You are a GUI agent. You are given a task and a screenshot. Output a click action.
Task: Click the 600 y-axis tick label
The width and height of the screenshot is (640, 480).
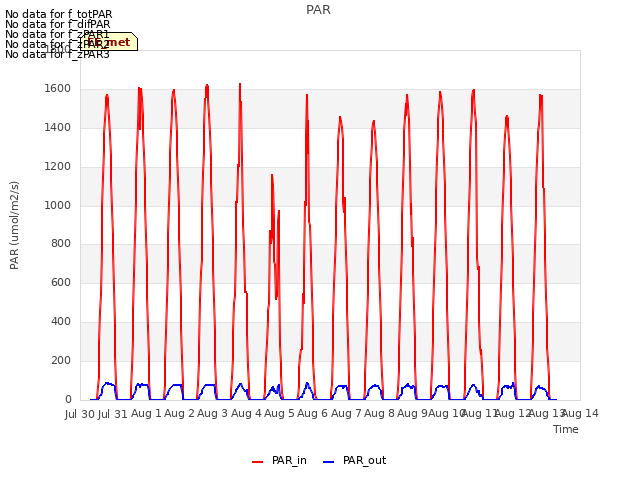[x=61, y=282]
